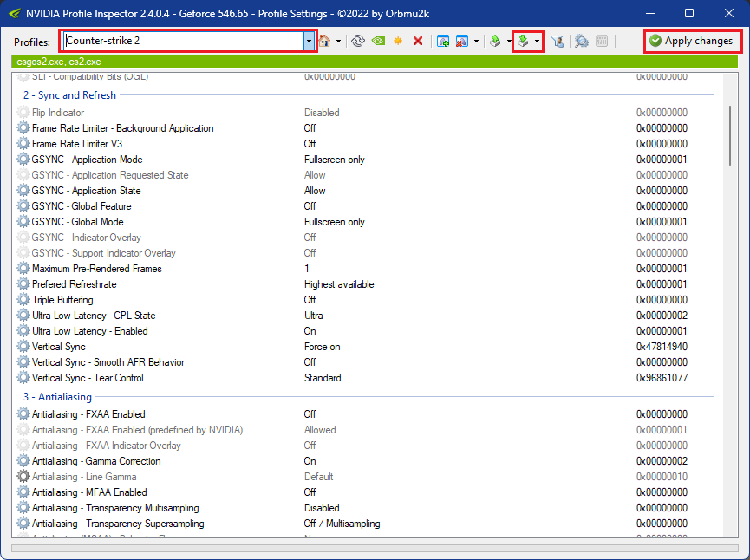This screenshot has width=750, height=560.
Task: Click the 'Ultra' value of CPL State
Action: tap(313, 316)
